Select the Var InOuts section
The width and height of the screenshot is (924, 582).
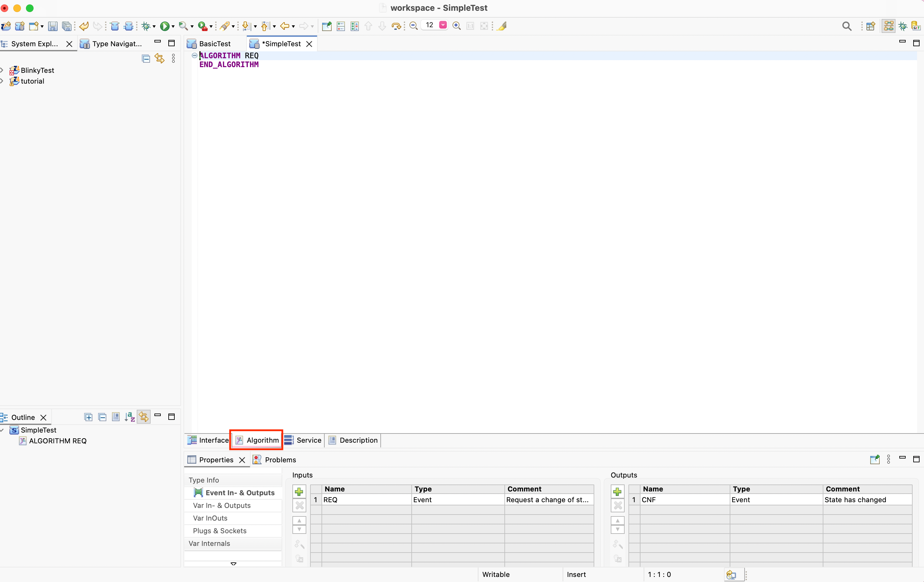(233, 518)
